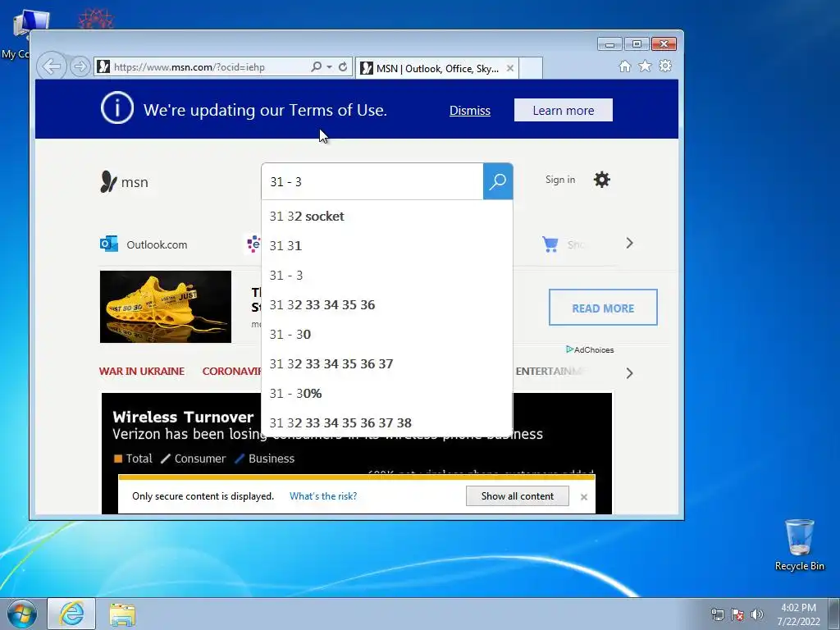This screenshot has height=630, width=840.
Task: Go forward with the browser forward arrow
Action: pos(80,67)
